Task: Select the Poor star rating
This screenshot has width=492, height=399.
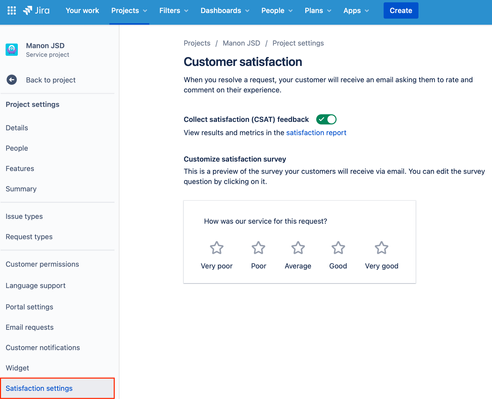Action: pos(258,248)
